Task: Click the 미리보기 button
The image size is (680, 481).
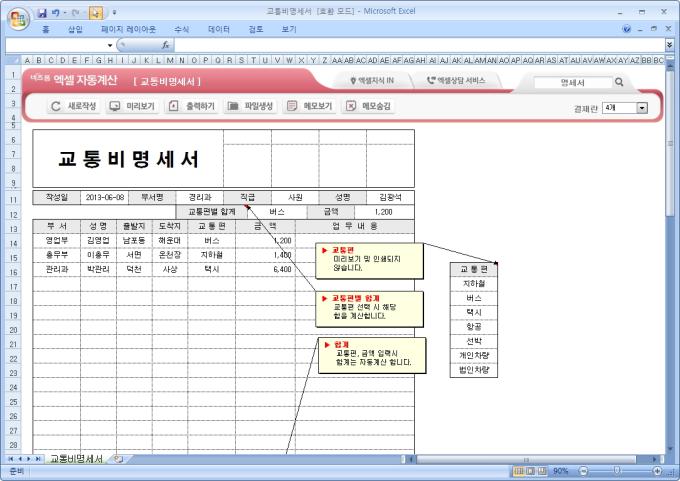Action: 132,106
